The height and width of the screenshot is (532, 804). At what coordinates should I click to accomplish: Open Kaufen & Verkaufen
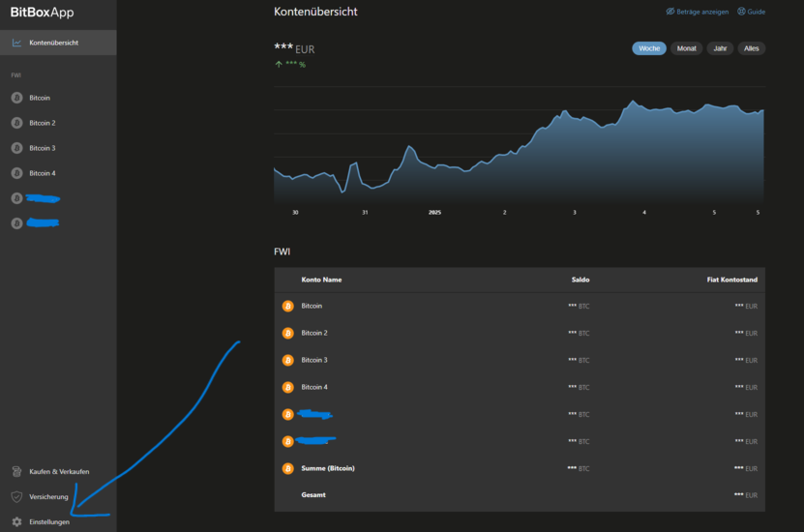[58, 471]
